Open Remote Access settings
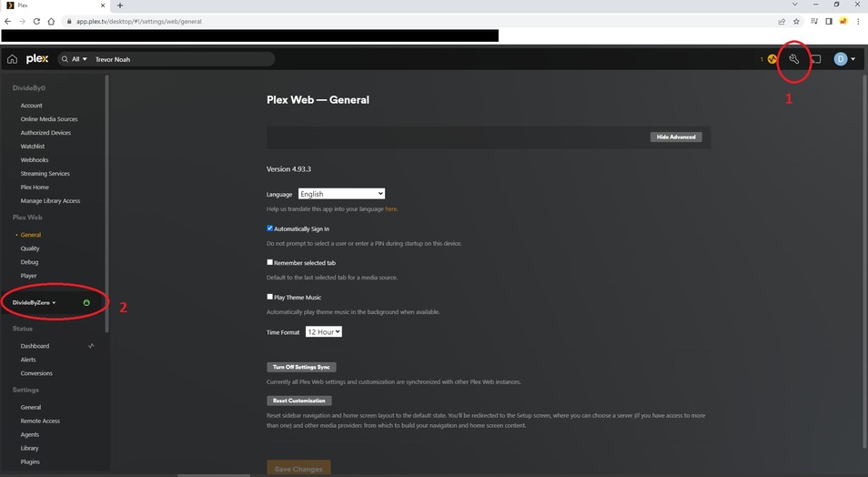Image resolution: width=868 pixels, height=477 pixels. (40, 421)
